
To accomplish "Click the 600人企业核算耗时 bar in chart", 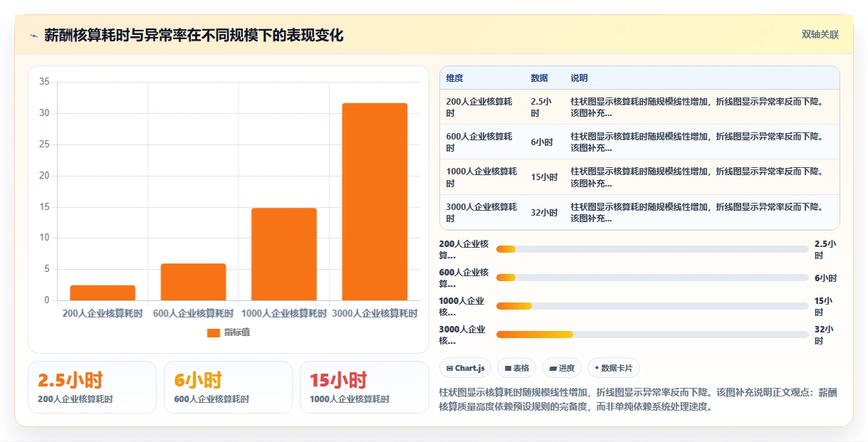I will [193, 282].
